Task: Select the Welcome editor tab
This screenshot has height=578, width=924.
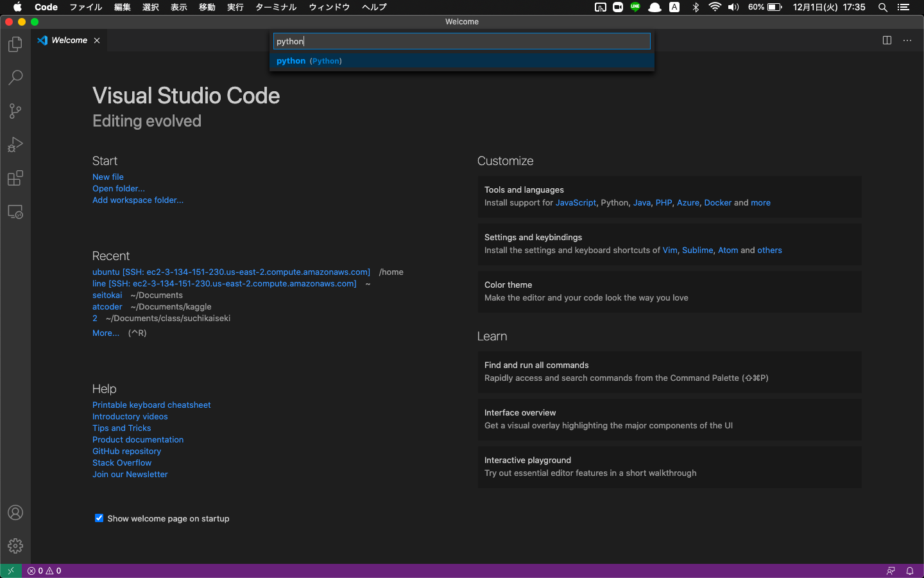Action: (x=69, y=40)
